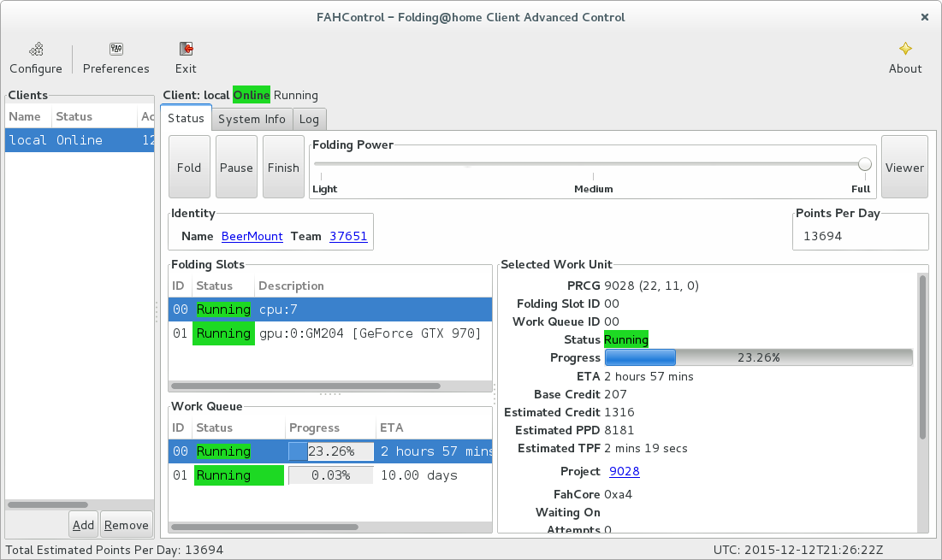
Task: Sort Clients list by Name column
Action: [x=27, y=116]
